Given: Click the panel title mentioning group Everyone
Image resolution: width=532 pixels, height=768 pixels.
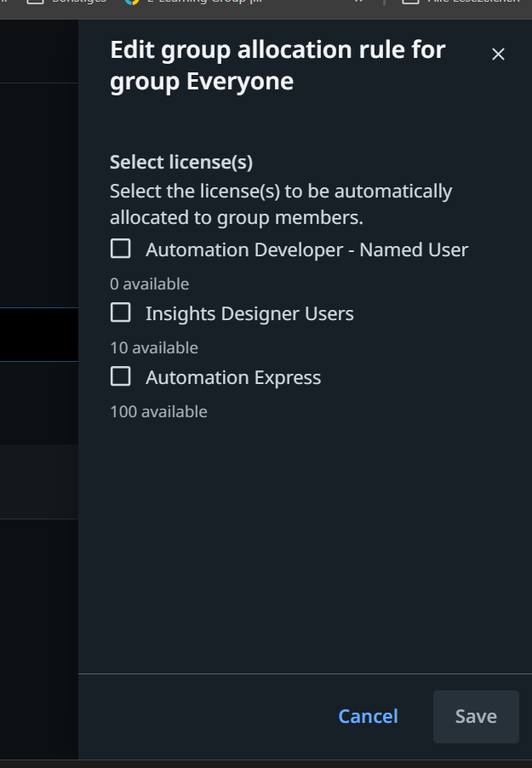Looking at the screenshot, I should pyautogui.click(x=277, y=65).
